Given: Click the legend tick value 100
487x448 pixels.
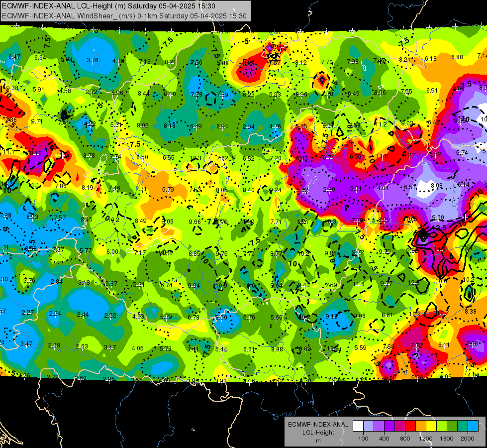Looking at the screenshot, I should point(363,439).
